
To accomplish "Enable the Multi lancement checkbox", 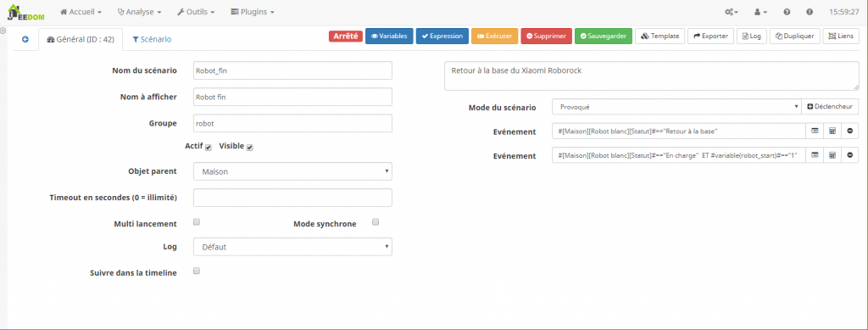I will click(x=197, y=222).
